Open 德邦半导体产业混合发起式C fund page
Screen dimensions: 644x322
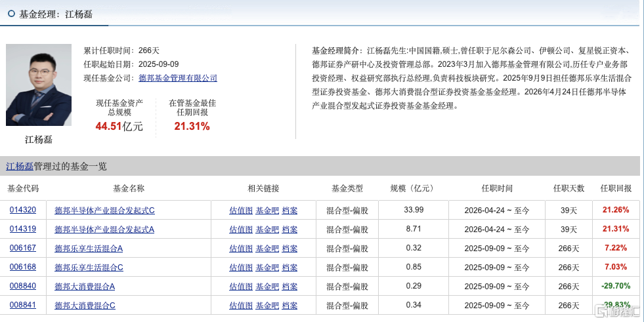tap(105, 211)
